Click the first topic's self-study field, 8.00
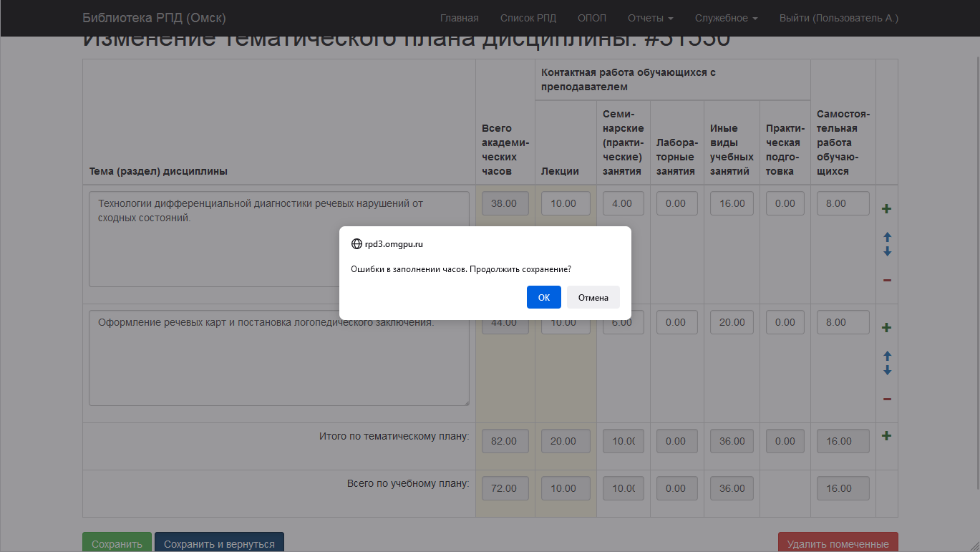The image size is (980, 552). click(x=843, y=203)
